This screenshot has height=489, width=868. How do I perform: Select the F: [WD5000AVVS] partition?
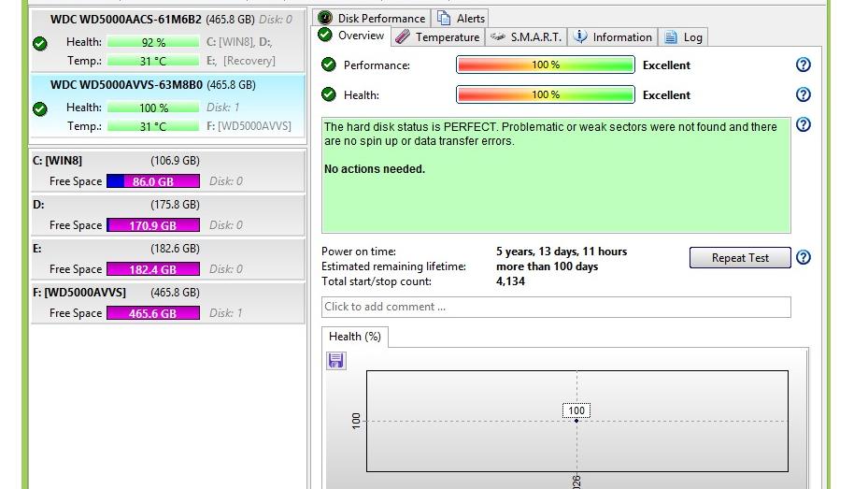point(168,302)
